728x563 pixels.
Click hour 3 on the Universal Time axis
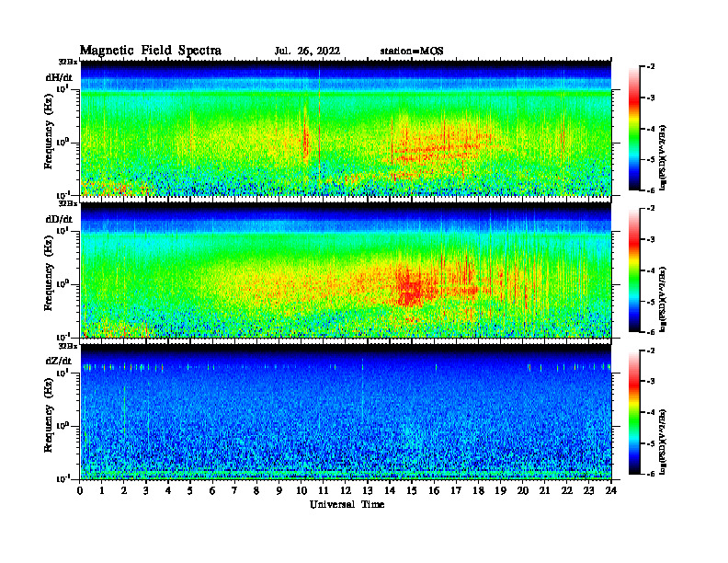tap(146, 490)
